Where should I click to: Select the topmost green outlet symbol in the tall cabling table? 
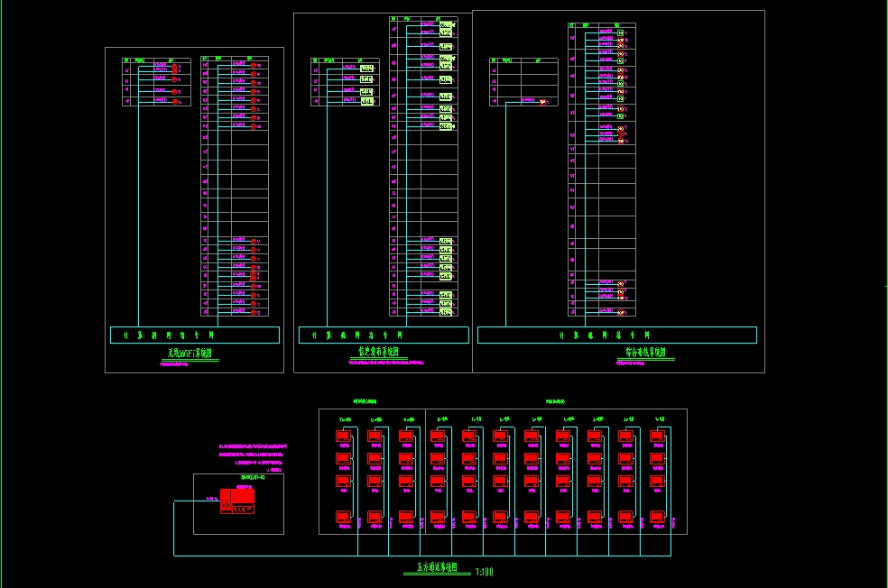tap(621, 32)
